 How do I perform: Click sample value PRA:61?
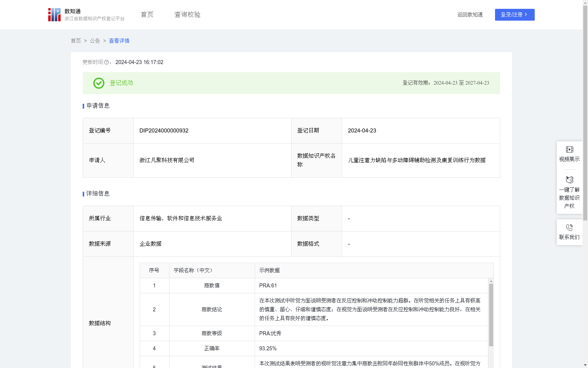[268, 286]
